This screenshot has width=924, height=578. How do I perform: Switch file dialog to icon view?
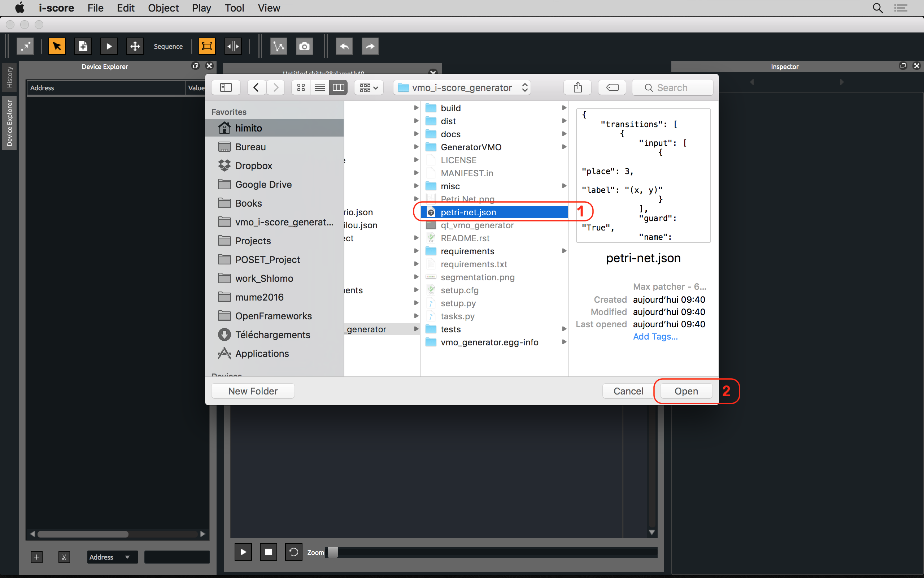301,87
